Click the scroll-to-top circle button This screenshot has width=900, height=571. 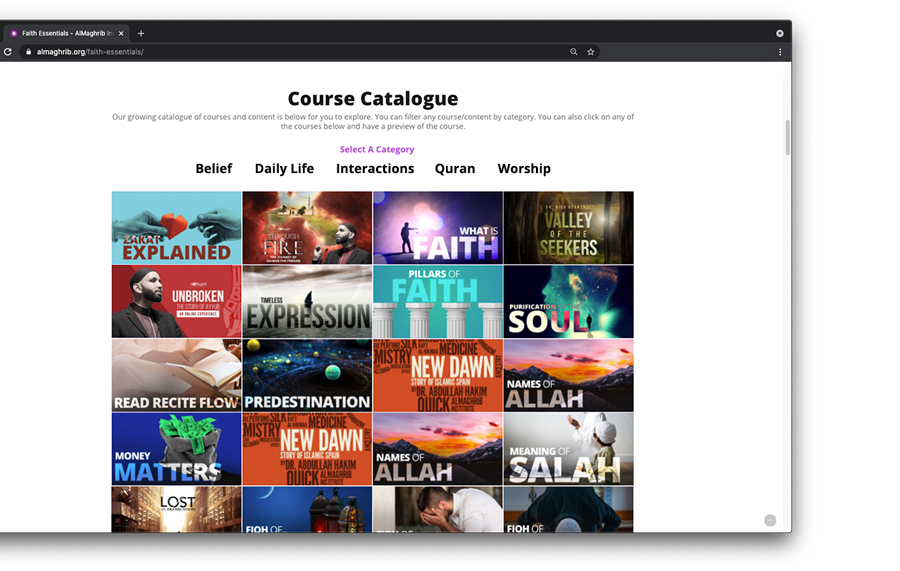[x=770, y=520]
